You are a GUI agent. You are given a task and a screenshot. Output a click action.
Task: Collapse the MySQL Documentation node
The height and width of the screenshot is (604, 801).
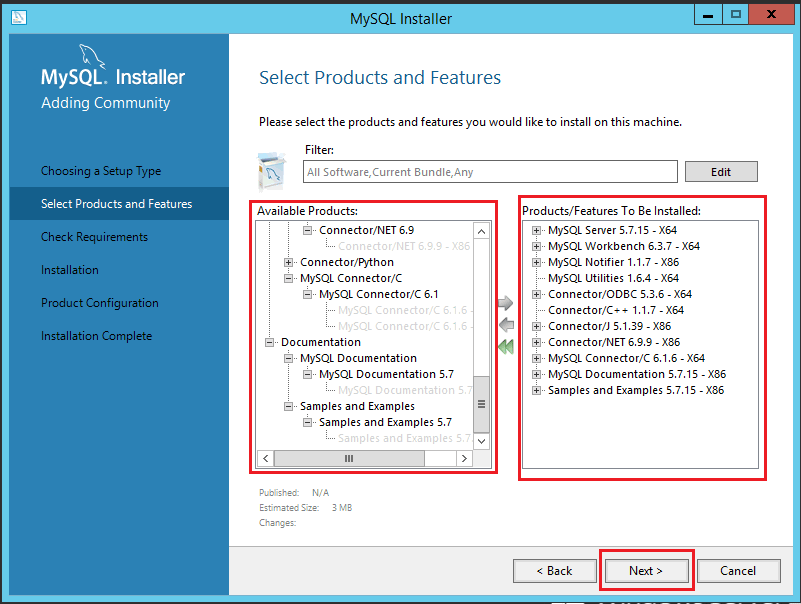[x=289, y=358]
